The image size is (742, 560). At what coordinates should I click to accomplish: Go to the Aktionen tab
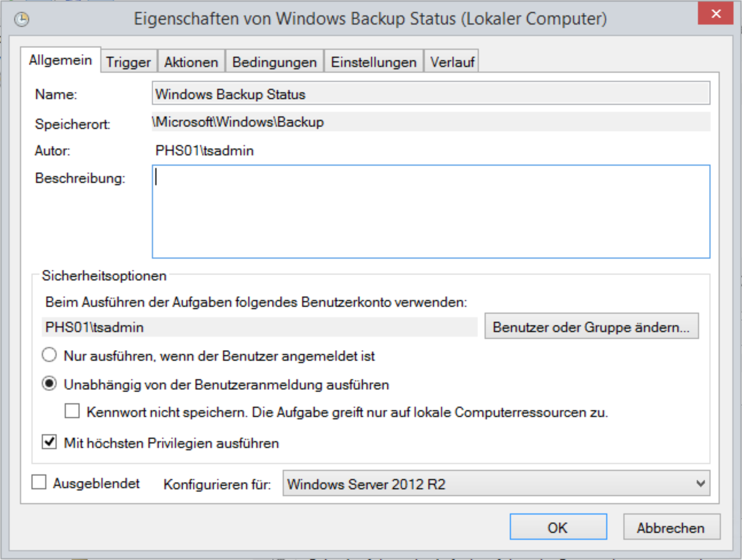(x=191, y=62)
